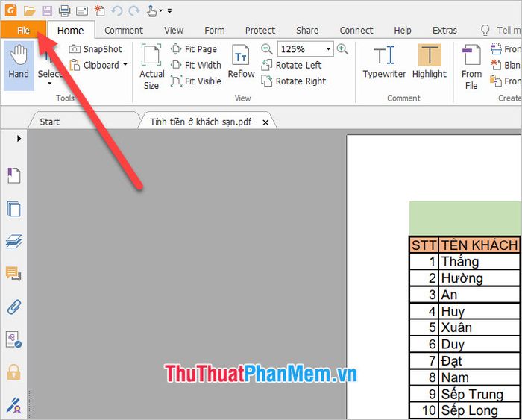
Task: Click the name Thắng in the table
Action: tap(460, 261)
